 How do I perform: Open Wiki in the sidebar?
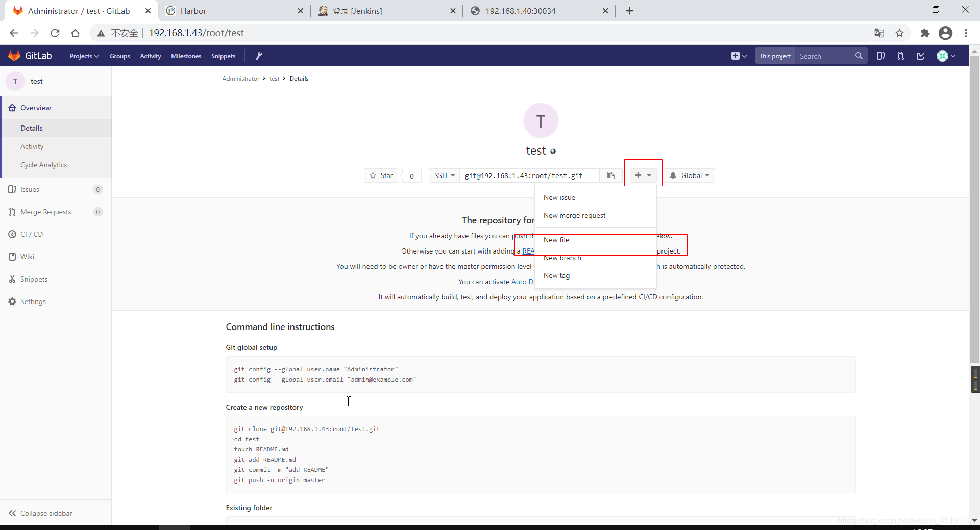pos(56,257)
